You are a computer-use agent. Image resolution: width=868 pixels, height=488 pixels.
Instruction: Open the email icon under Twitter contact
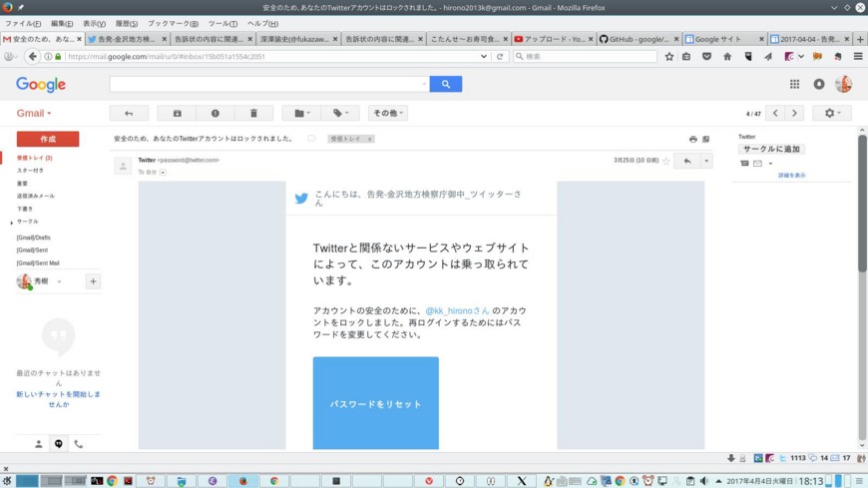(x=758, y=164)
